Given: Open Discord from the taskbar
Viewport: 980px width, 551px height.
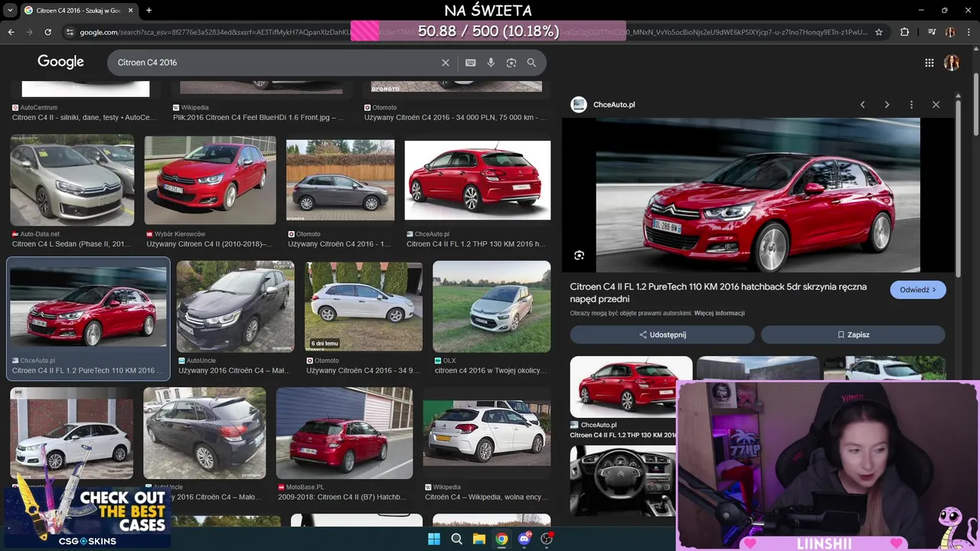Looking at the screenshot, I should coord(524,539).
